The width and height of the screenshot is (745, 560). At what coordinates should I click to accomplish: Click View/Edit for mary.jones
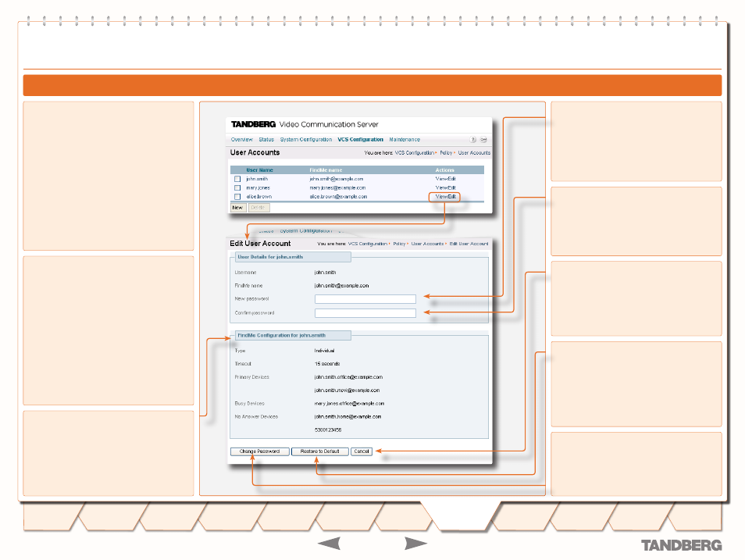point(446,187)
